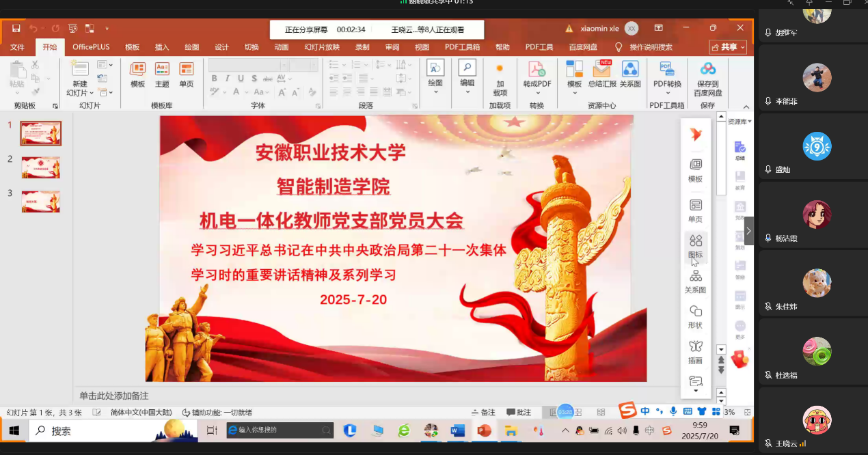Click 单击此处添加备注 notes area
Screen dimensions: 868x455
[x=114, y=396]
